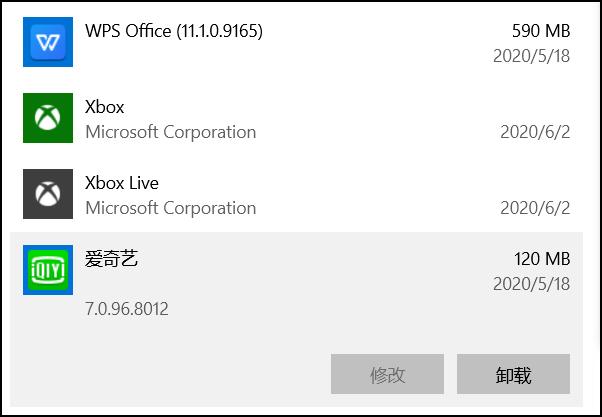Screen dimensions: 602x417
Task: Click WPS Office install date 2020/5/18
Action: (531, 56)
